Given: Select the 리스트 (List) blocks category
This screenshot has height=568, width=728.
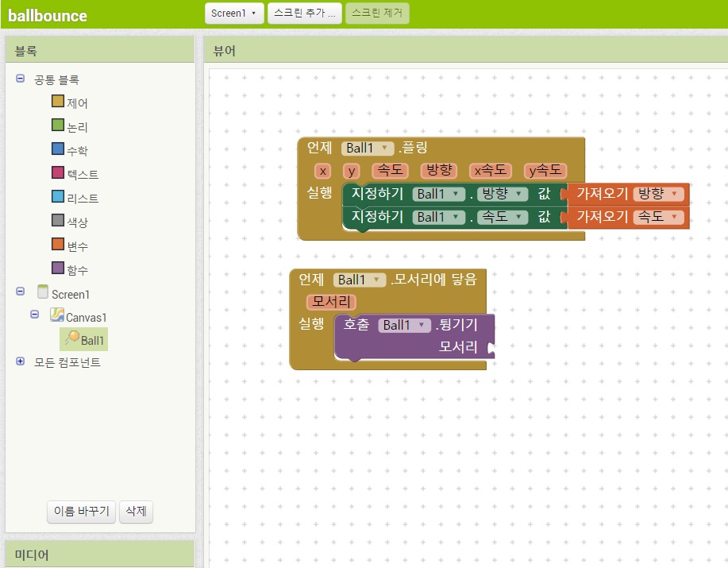Looking at the screenshot, I should (x=75, y=197).
